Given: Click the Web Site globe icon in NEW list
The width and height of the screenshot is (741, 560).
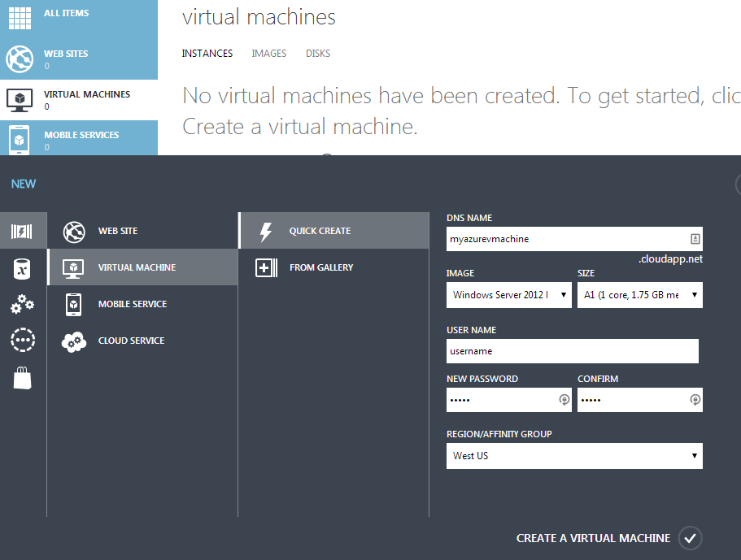Looking at the screenshot, I should coord(74,232).
